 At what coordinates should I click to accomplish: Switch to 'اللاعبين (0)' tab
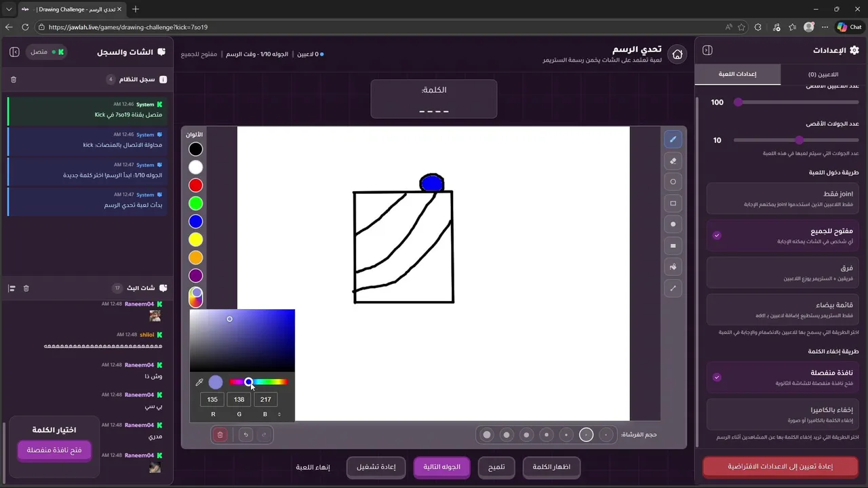pyautogui.click(x=823, y=74)
